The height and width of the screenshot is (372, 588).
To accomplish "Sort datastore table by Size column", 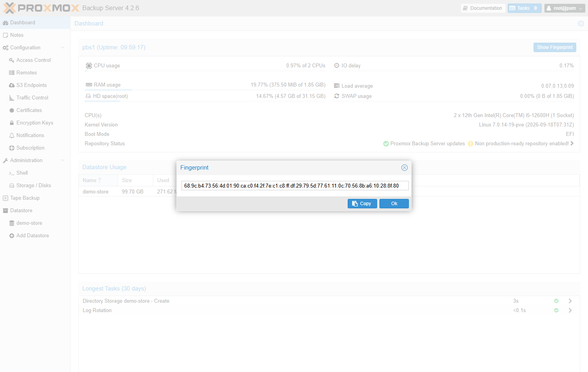I will pos(135,181).
